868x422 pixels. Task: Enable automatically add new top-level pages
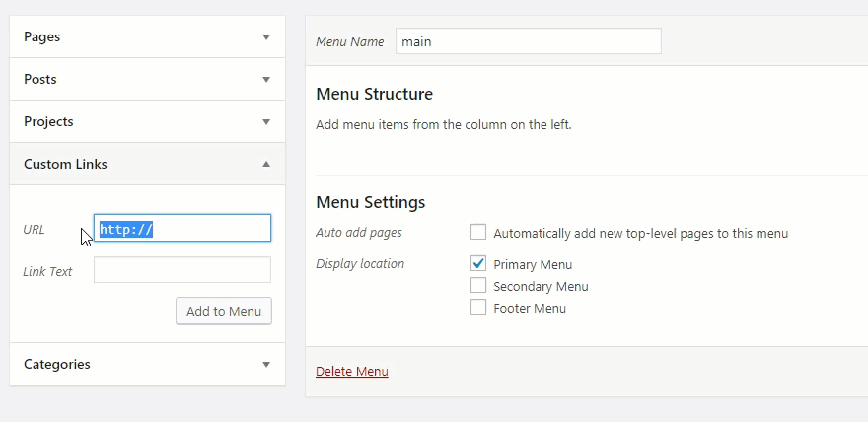pyautogui.click(x=478, y=233)
